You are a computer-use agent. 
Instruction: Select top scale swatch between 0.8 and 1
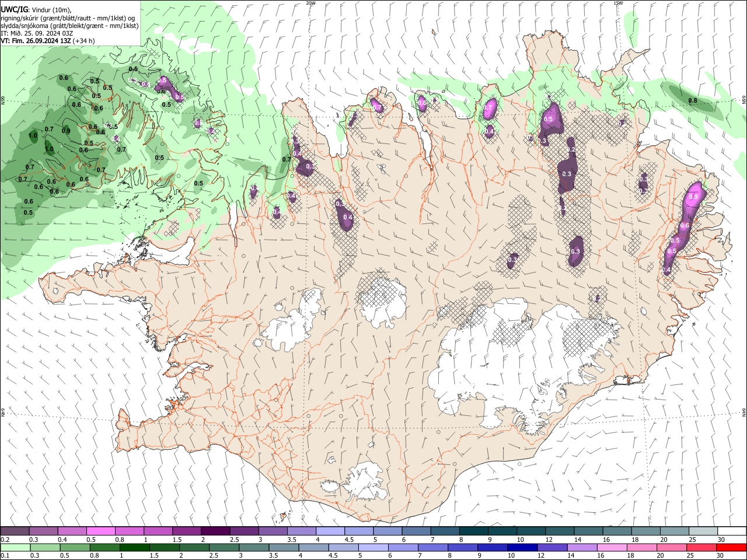[130, 531]
